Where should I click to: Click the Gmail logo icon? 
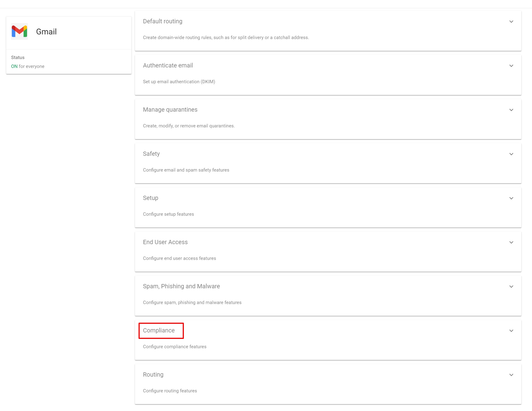[x=19, y=32]
